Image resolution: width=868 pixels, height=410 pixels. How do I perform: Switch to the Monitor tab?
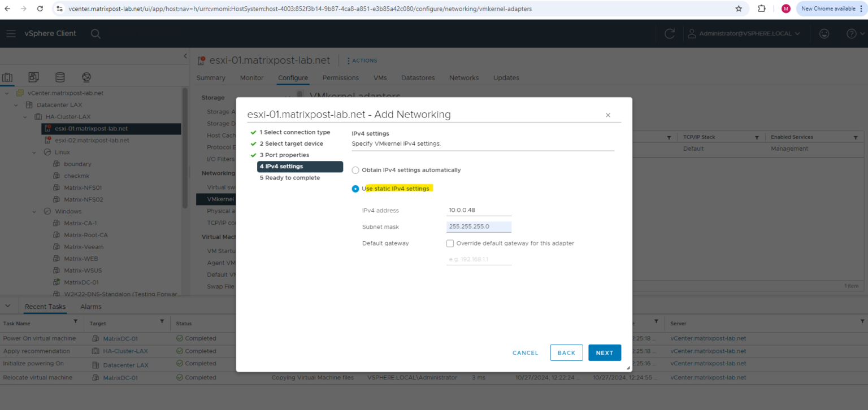(251, 78)
